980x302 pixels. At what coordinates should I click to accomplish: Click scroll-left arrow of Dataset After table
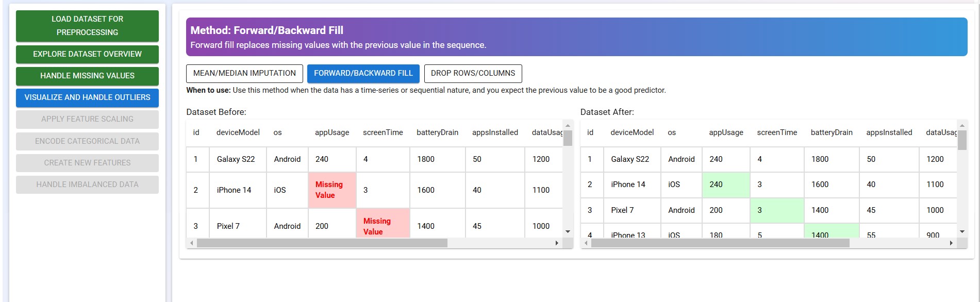(x=586, y=243)
